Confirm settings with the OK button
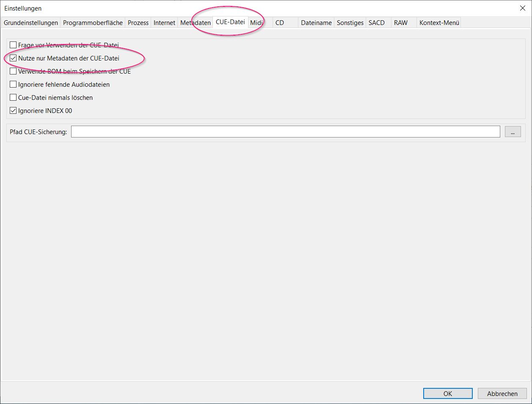 click(447, 393)
